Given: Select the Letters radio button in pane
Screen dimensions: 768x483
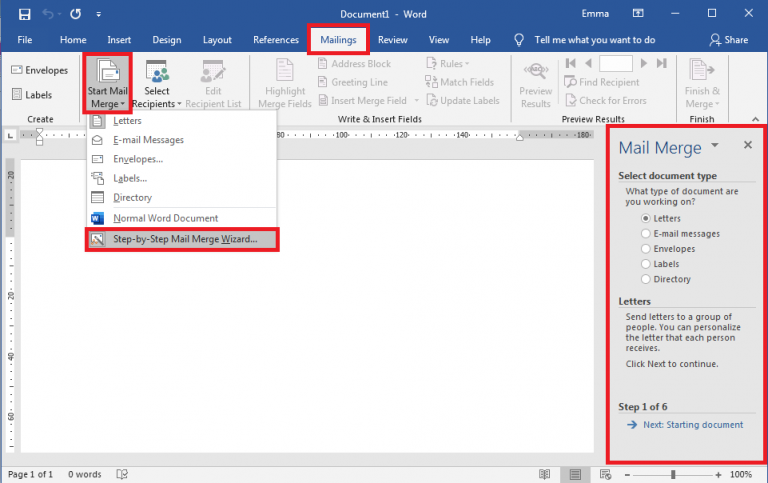Looking at the screenshot, I should pos(646,218).
